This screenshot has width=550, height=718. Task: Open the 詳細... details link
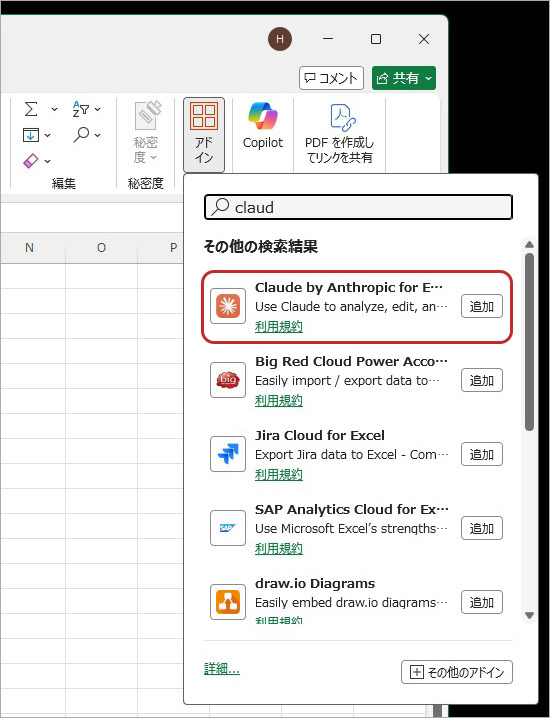[222, 669]
